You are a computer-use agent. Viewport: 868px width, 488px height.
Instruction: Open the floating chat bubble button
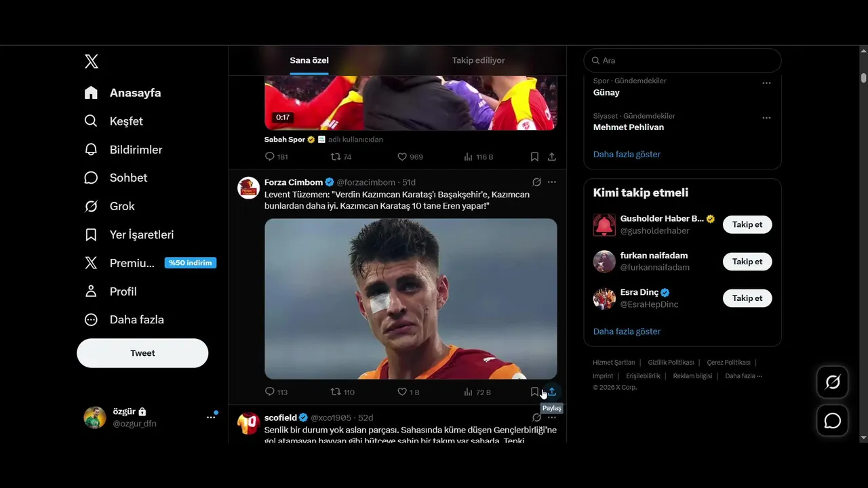tap(833, 420)
